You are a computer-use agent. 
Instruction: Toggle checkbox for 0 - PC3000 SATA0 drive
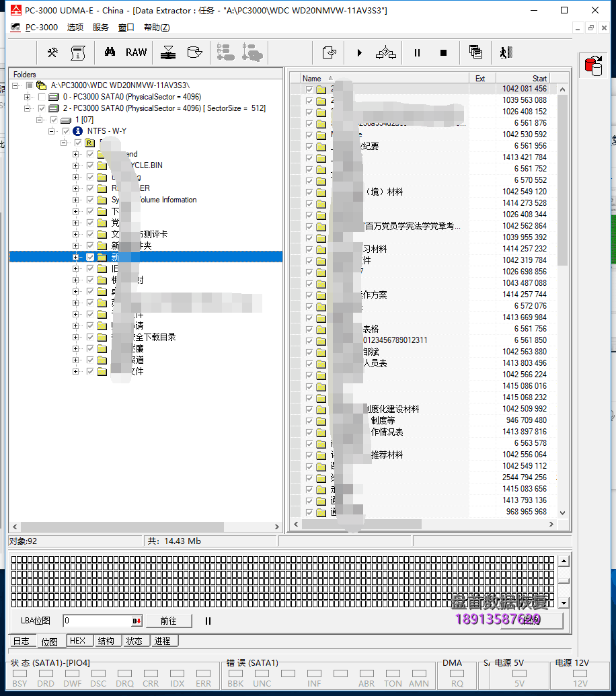42,97
